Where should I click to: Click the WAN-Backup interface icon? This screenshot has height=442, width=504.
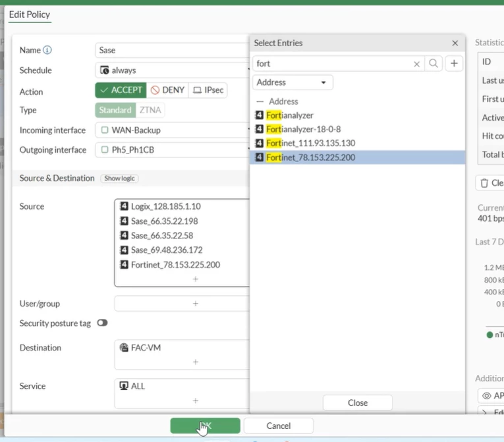click(x=105, y=130)
